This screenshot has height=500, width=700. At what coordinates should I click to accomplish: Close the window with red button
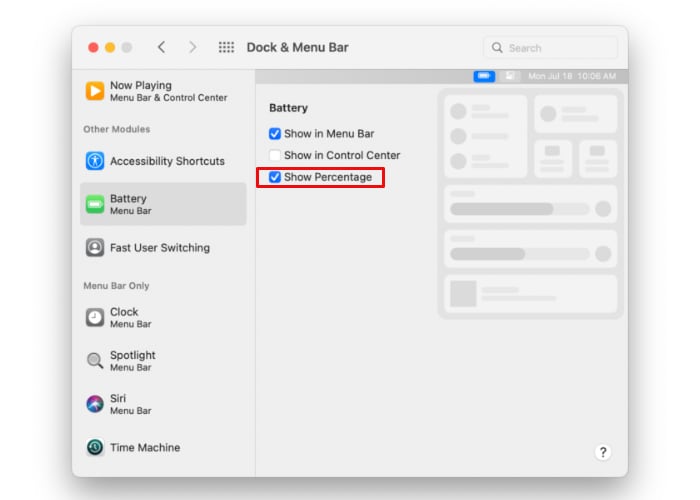click(x=93, y=47)
